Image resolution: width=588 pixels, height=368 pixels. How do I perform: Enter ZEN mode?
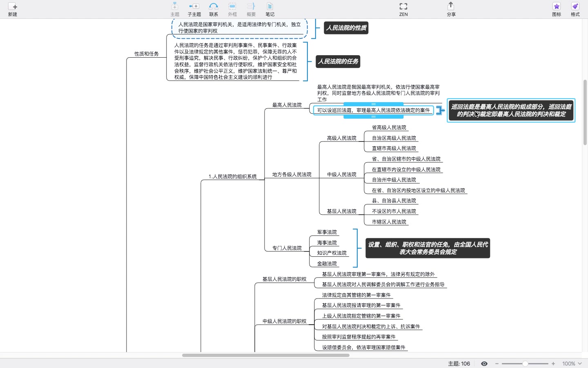[403, 9]
